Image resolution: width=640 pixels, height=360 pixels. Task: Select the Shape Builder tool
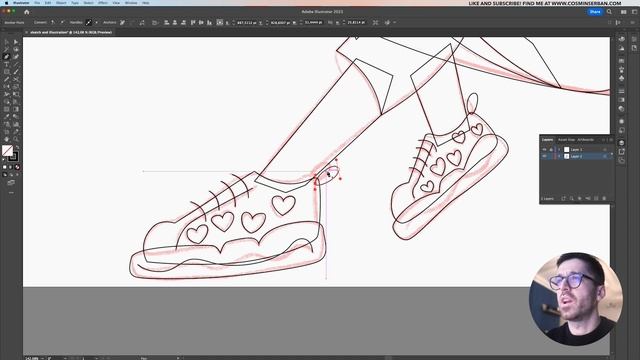tap(6, 102)
